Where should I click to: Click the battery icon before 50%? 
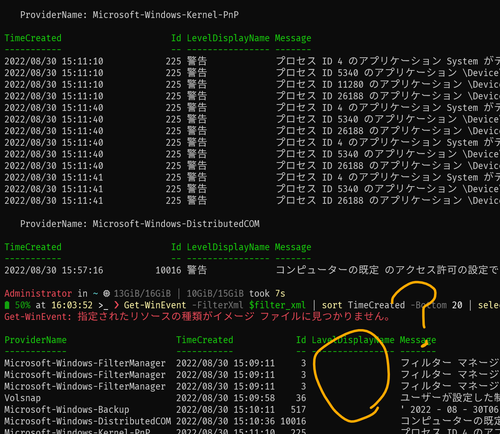pyautogui.click(x=7, y=305)
